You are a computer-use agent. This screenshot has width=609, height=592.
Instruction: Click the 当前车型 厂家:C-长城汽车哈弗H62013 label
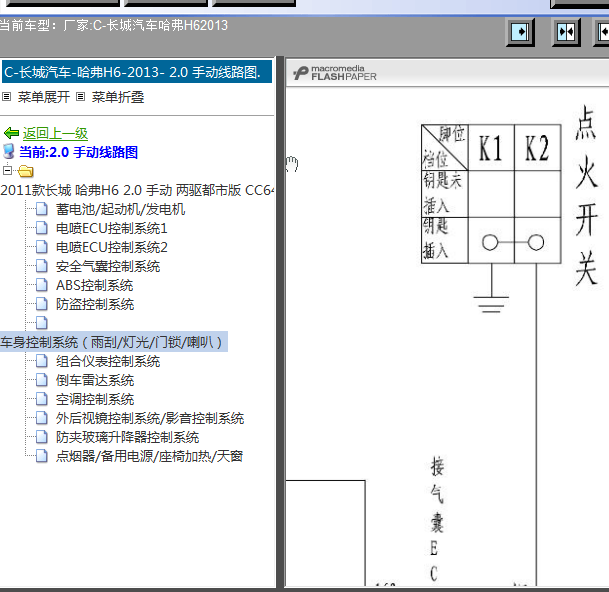click(113, 26)
